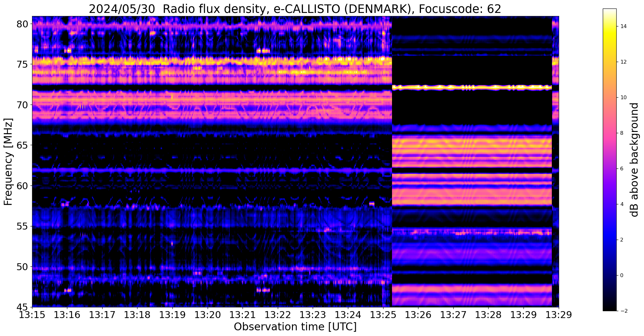Click the 'Observation time [UTC]' x-axis label

tap(295, 327)
